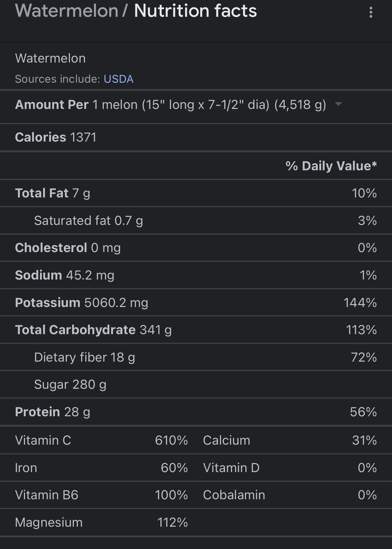Select the Magnesium 112% entry
Screen dimensions: 392x549
point(101,522)
